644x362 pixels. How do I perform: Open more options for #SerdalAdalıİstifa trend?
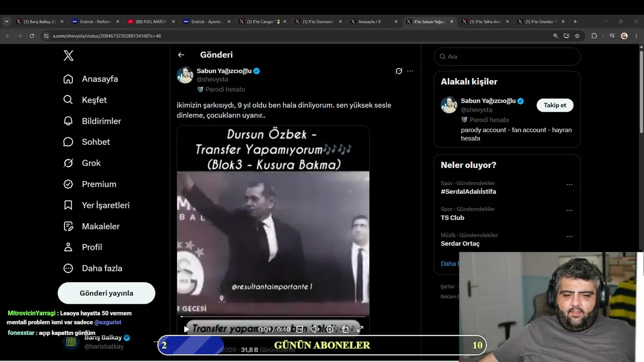tap(570, 185)
